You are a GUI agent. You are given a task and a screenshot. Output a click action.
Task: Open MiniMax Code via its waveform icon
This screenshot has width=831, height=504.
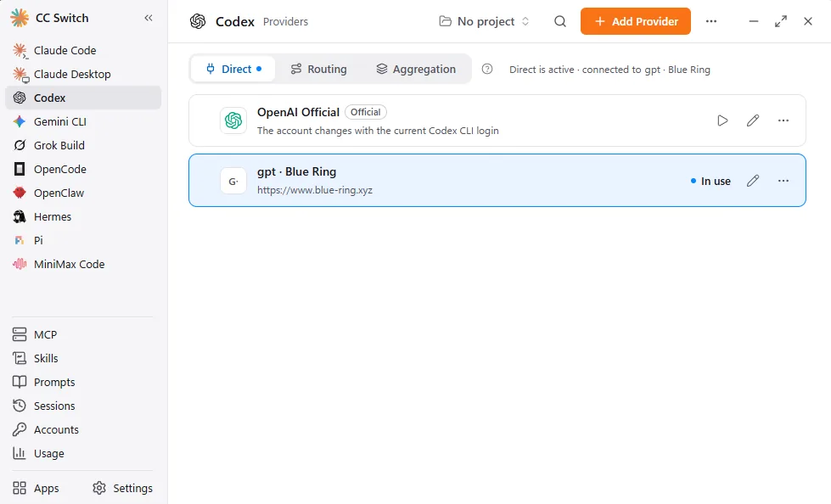coord(20,264)
